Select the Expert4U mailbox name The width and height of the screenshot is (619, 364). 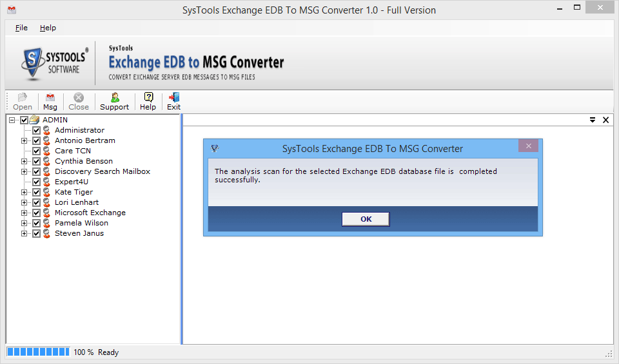tap(72, 182)
